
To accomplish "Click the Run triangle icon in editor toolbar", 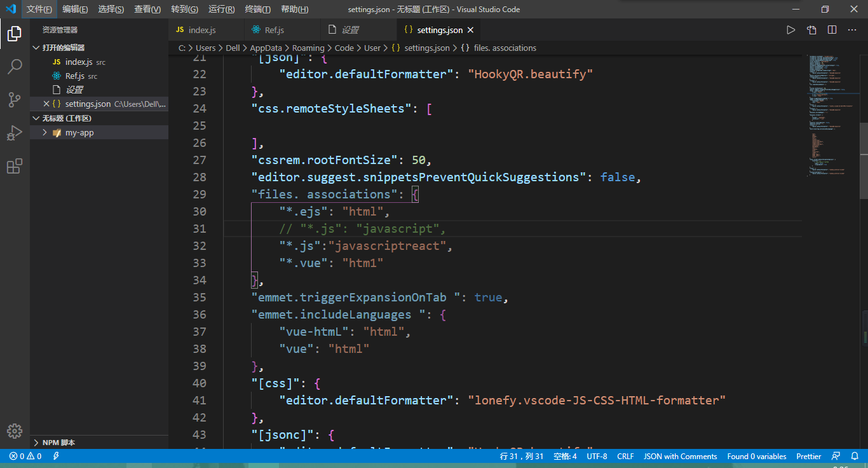I will click(x=790, y=30).
